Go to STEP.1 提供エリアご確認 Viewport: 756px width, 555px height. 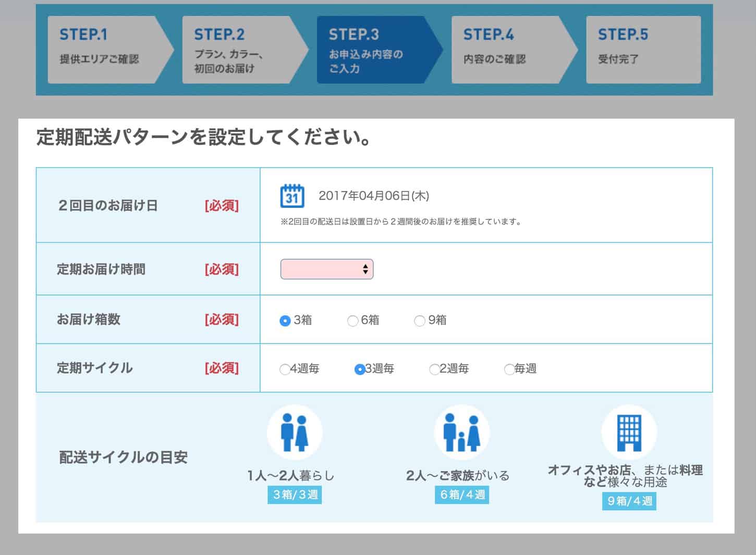pyautogui.click(x=111, y=50)
